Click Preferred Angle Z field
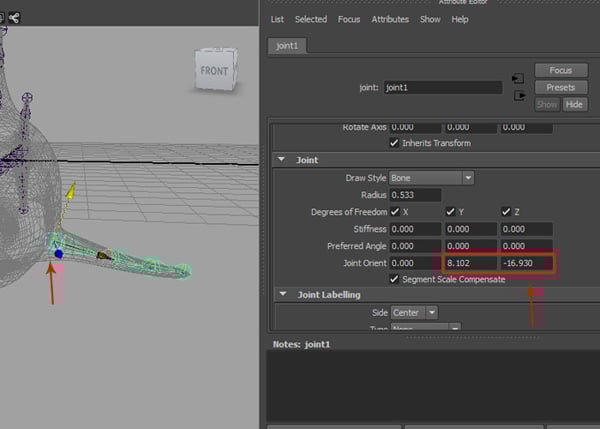This screenshot has height=429, width=600. (x=527, y=246)
